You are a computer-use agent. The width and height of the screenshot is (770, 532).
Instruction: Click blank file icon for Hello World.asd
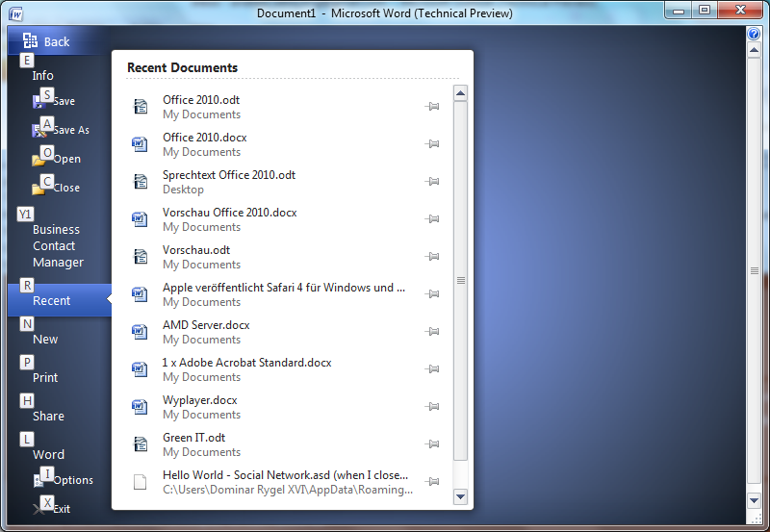[x=141, y=482]
